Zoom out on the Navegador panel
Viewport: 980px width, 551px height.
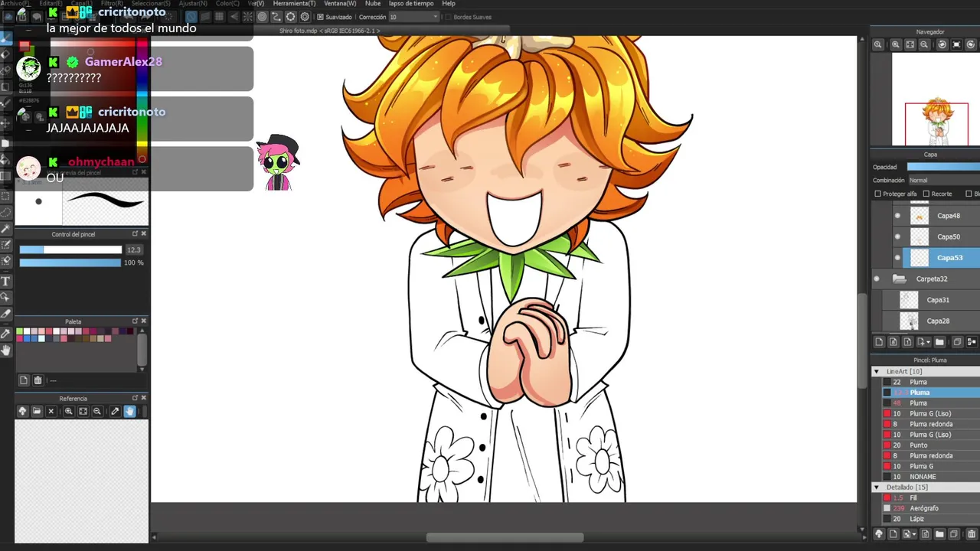(x=924, y=45)
